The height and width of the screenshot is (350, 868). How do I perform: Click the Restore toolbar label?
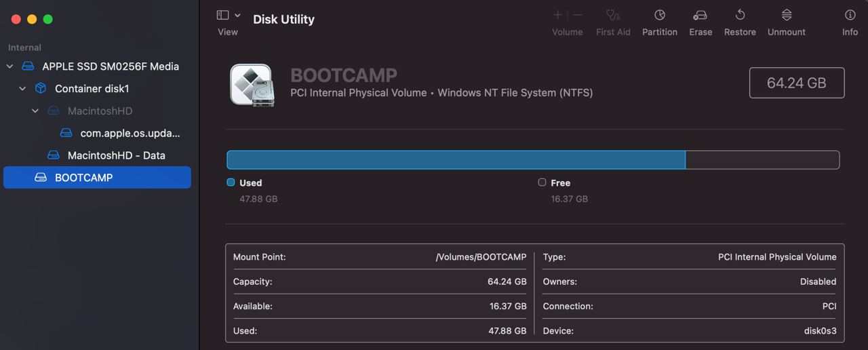740,32
